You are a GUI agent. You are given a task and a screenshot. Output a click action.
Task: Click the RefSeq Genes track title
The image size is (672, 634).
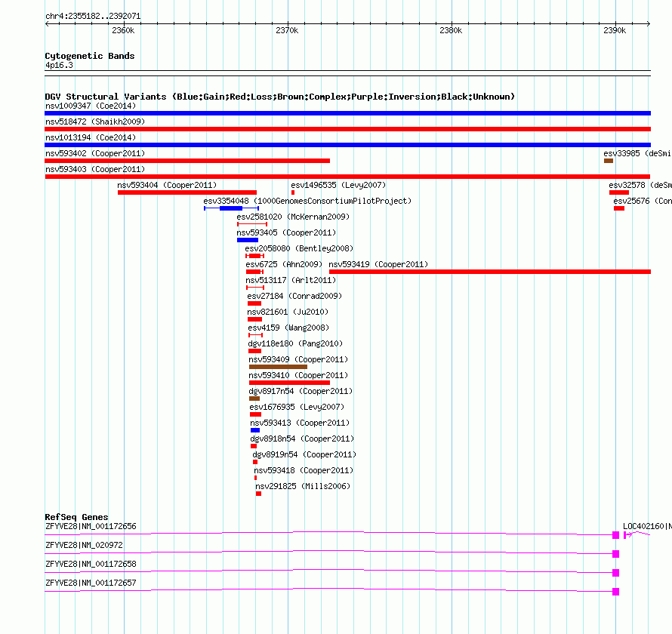(x=76, y=517)
